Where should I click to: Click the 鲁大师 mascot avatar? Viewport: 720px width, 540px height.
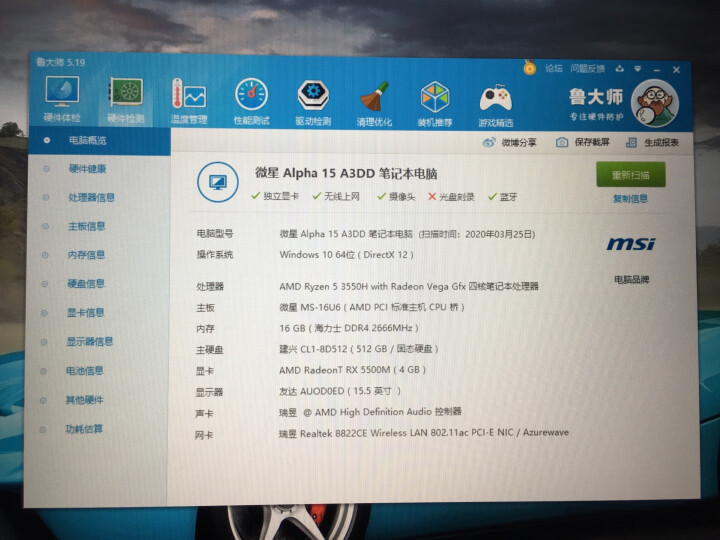pyautogui.click(x=654, y=103)
